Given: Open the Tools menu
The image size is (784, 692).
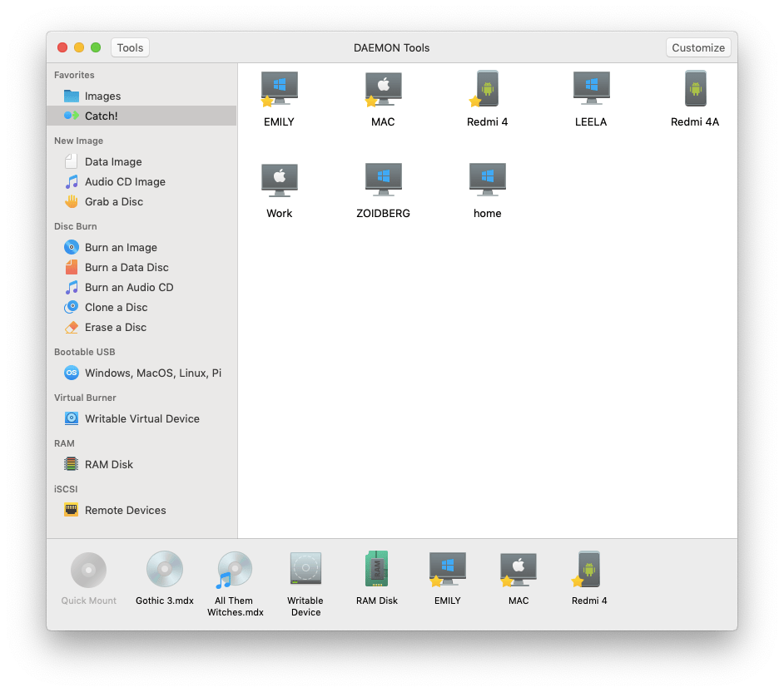Looking at the screenshot, I should point(130,47).
